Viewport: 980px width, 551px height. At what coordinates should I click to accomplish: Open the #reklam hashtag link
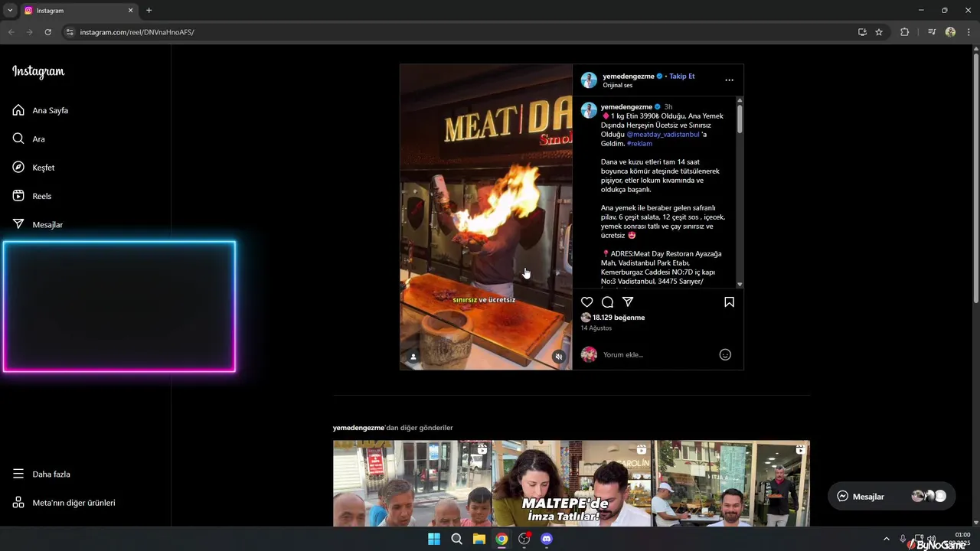pyautogui.click(x=639, y=144)
